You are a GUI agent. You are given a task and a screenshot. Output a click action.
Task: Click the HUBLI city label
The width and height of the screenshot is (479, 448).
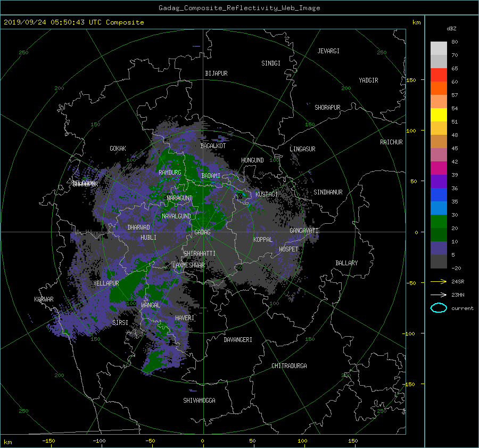click(x=148, y=238)
